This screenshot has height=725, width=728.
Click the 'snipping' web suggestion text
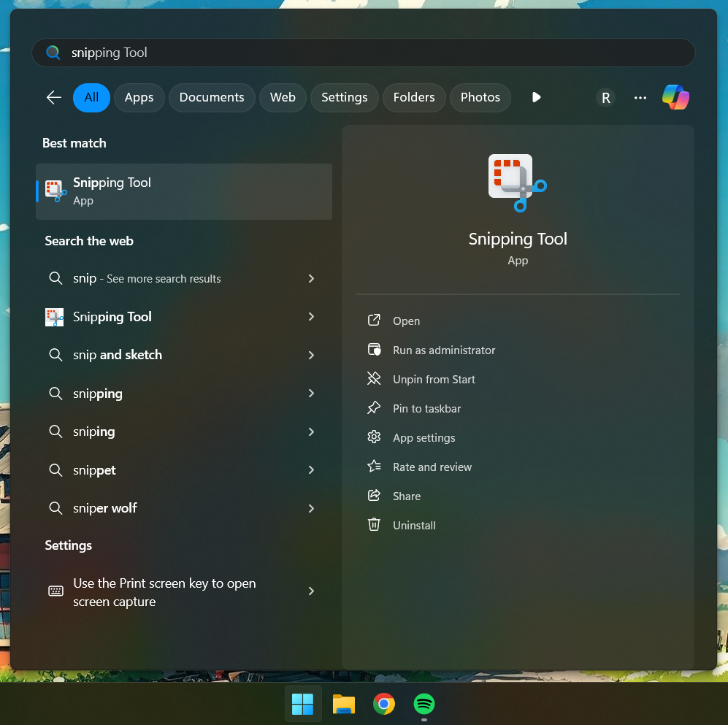tap(98, 394)
